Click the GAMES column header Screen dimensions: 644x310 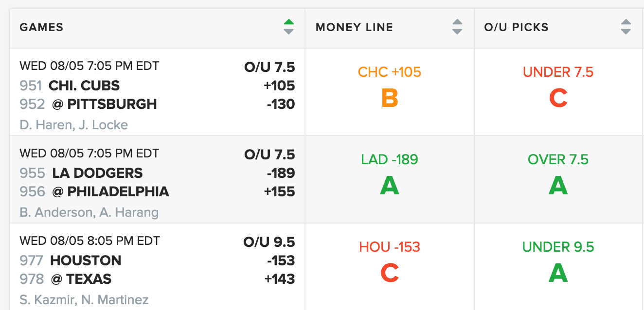pyautogui.click(x=41, y=27)
